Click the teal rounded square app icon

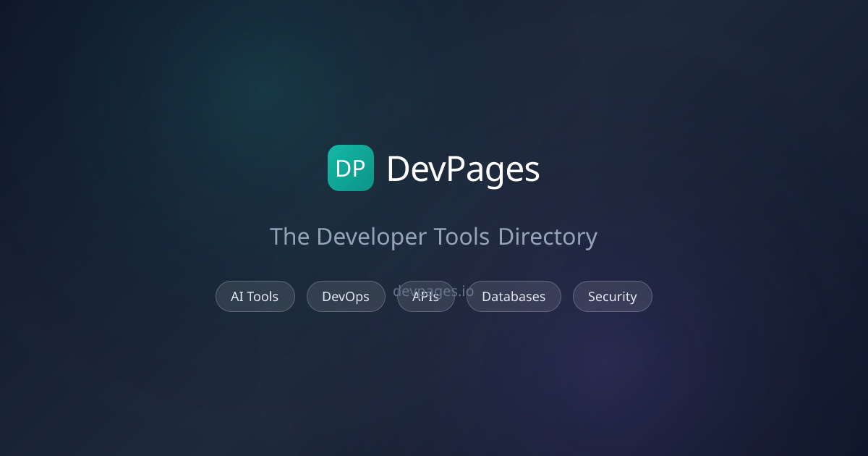[x=351, y=168]
